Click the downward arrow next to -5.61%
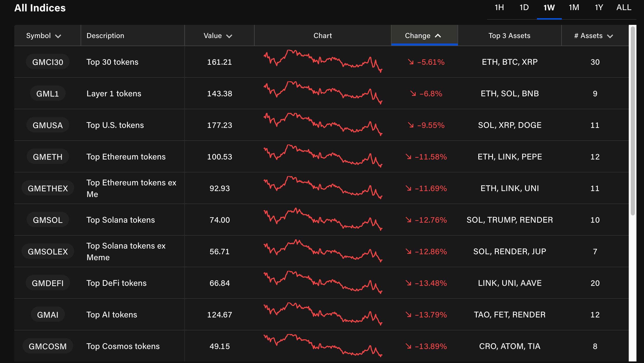The image size is (644, 363). pyautogui.click(x=411, y=62)
